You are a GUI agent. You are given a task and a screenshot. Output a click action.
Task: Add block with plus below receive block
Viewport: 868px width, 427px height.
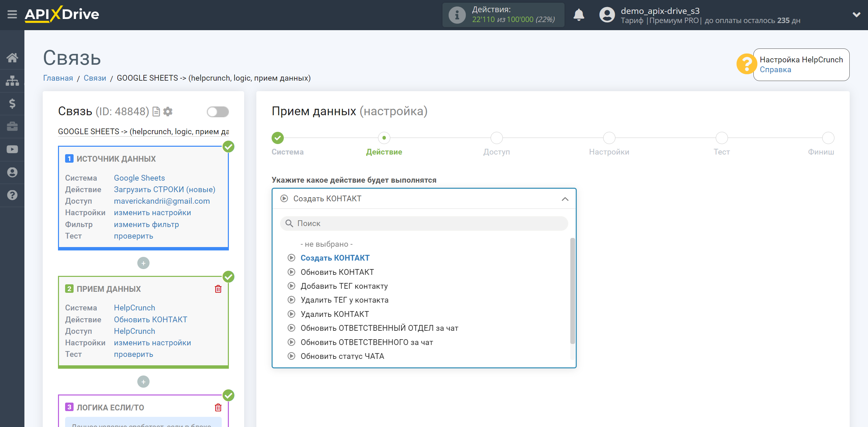click(143, 382)
